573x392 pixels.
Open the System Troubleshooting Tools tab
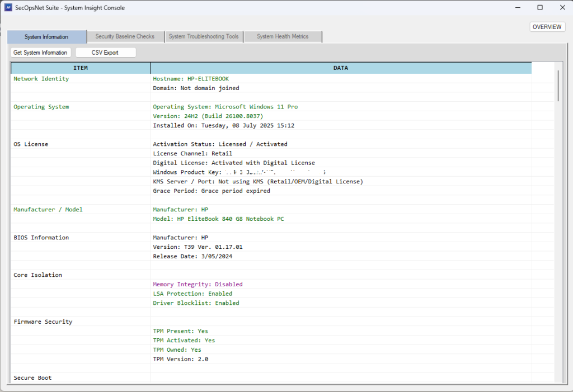point(204,37)
